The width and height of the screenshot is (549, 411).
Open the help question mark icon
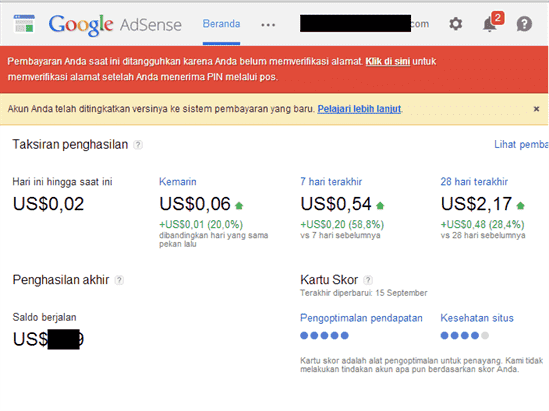pos(524,24)
